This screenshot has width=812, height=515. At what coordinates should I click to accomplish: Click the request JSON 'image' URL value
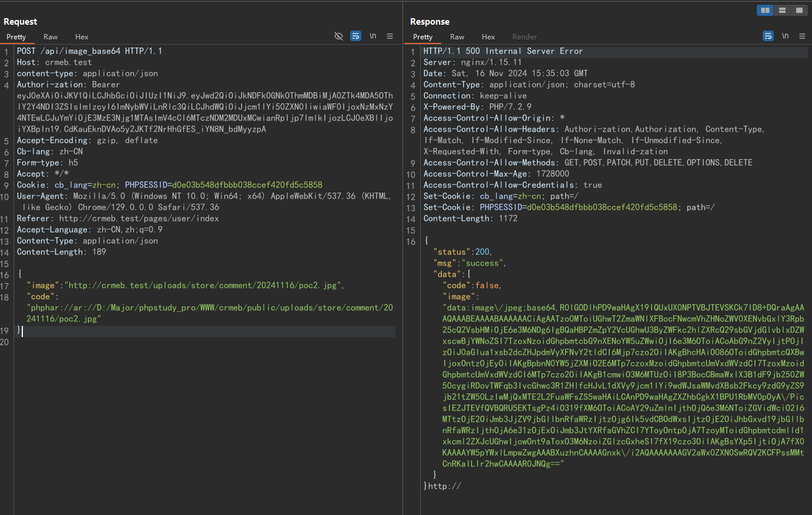[203, 285]
